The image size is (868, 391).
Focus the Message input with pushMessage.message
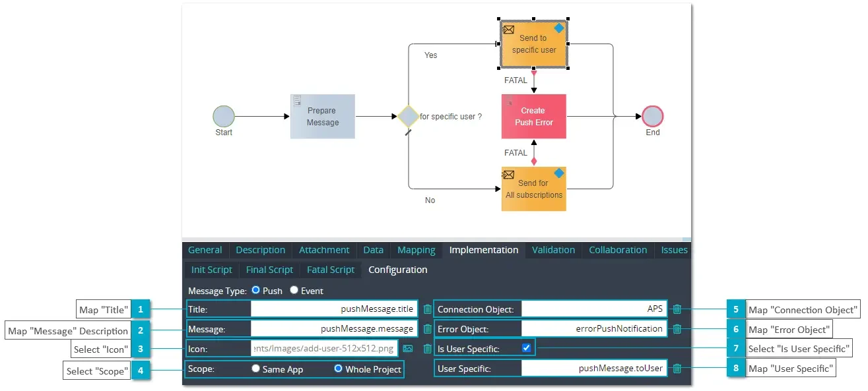(335, 328)
